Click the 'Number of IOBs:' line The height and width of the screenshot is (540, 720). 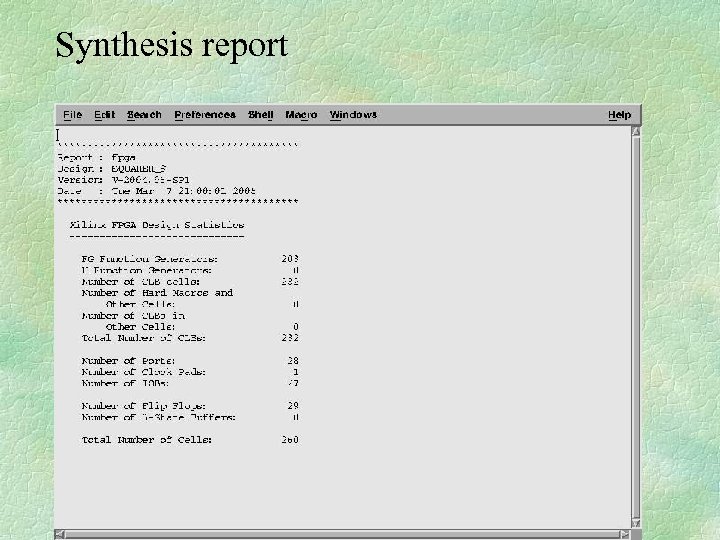click(x=190, y=383)
